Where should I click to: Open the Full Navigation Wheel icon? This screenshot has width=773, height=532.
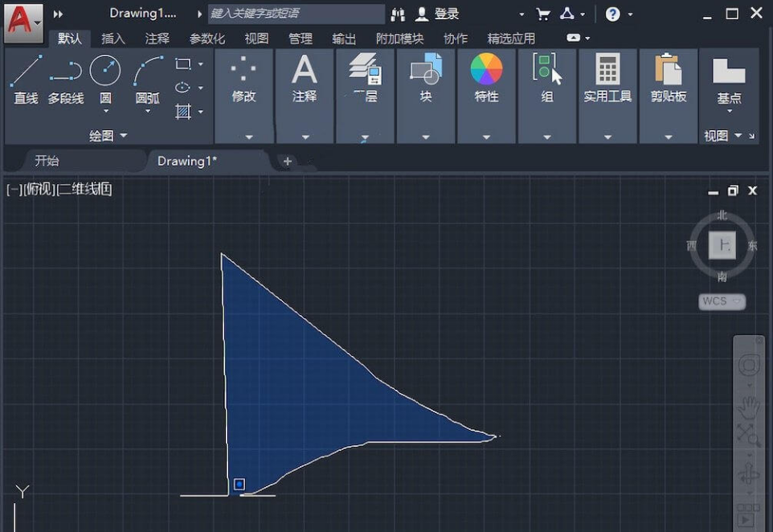pos(749,366)
